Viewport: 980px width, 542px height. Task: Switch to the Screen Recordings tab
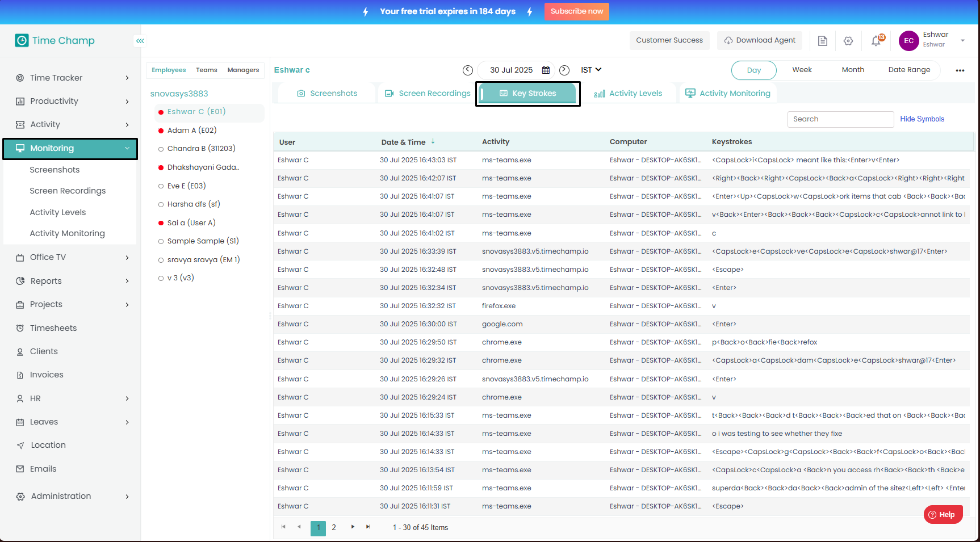tap(428, 94)
